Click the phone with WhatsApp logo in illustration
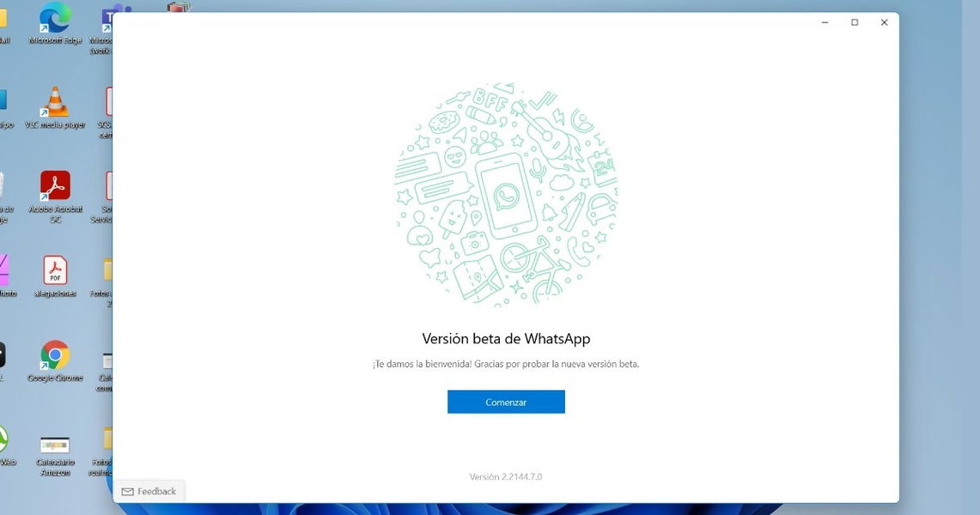The image size is (980, 515). pyautogui.click(x=507, y=197)
